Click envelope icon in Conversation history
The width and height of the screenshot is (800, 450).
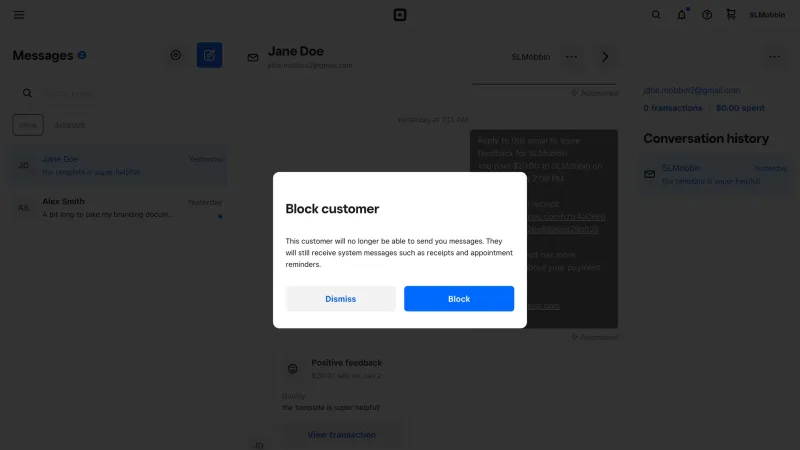coord(649,174)
